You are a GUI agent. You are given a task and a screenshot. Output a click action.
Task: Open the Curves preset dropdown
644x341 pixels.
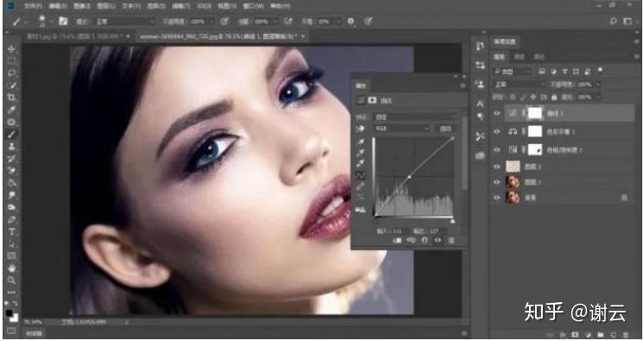415,117
